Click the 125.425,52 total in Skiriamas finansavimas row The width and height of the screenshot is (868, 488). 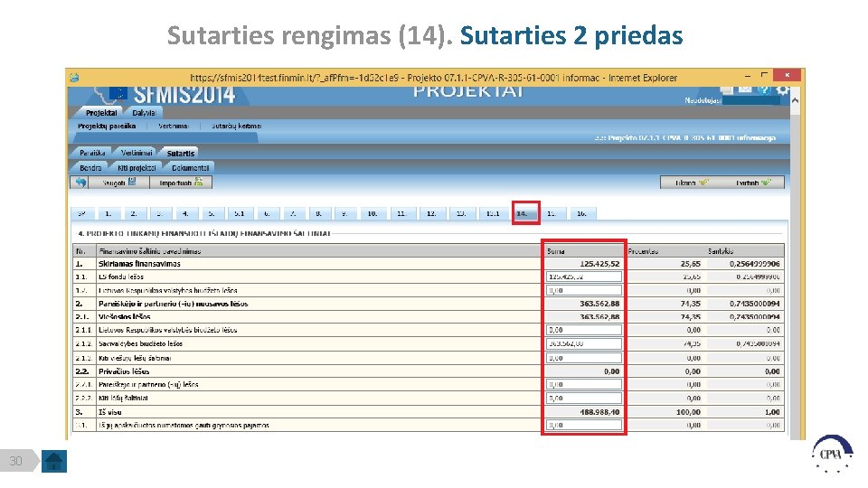tap(599, 264)
